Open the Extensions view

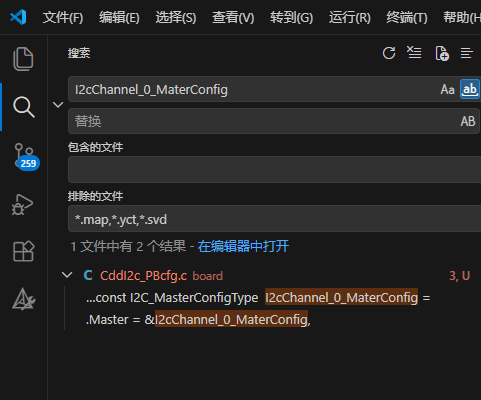click(23, 251)
